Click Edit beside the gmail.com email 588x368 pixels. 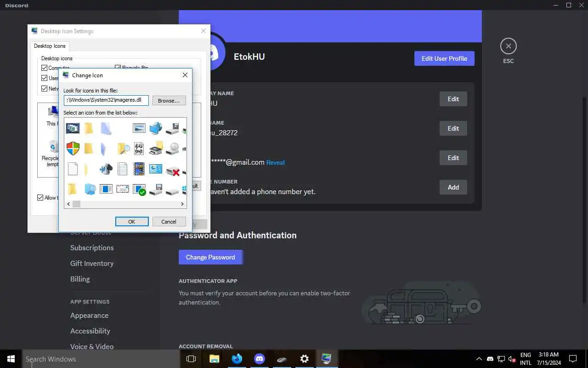pyautogui.click(x=453, y=158)
